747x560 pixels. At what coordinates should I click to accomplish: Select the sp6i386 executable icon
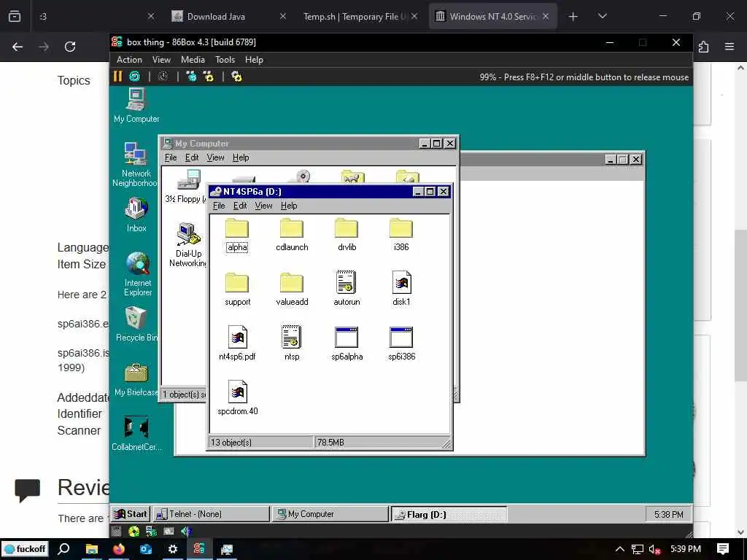pos(401,343)
